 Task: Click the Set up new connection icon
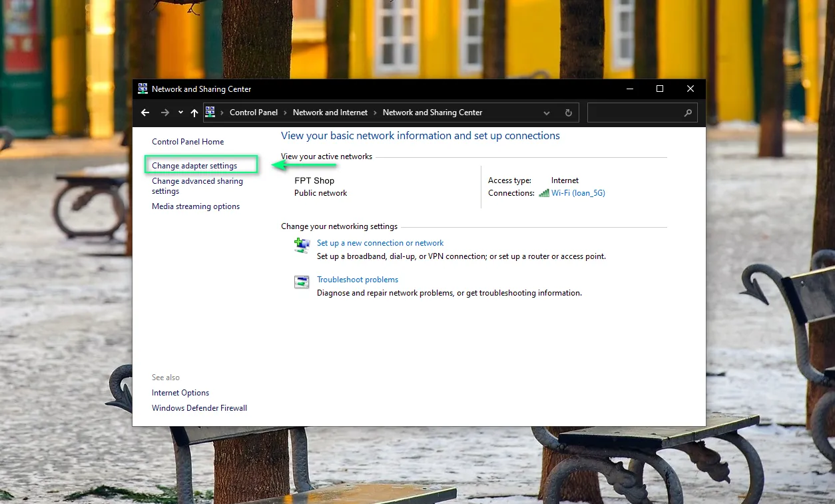(x=302, y=246)
